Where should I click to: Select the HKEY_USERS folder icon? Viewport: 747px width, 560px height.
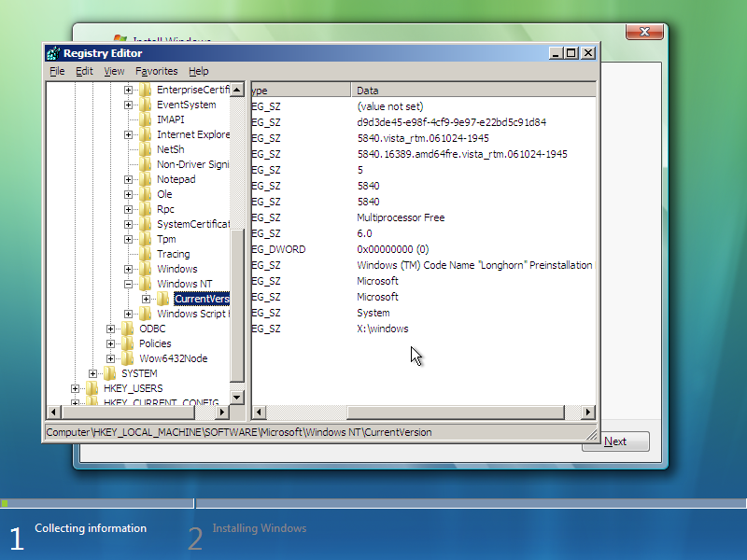pyautogui.click(x=92, y=388)
